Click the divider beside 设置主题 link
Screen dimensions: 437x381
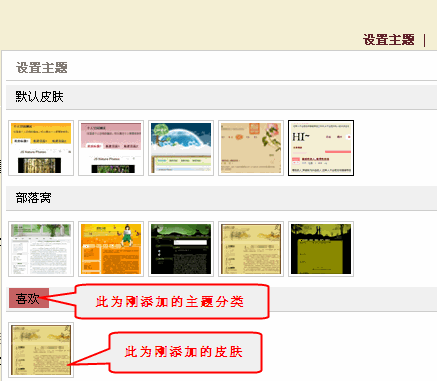(x=425, y=40)
